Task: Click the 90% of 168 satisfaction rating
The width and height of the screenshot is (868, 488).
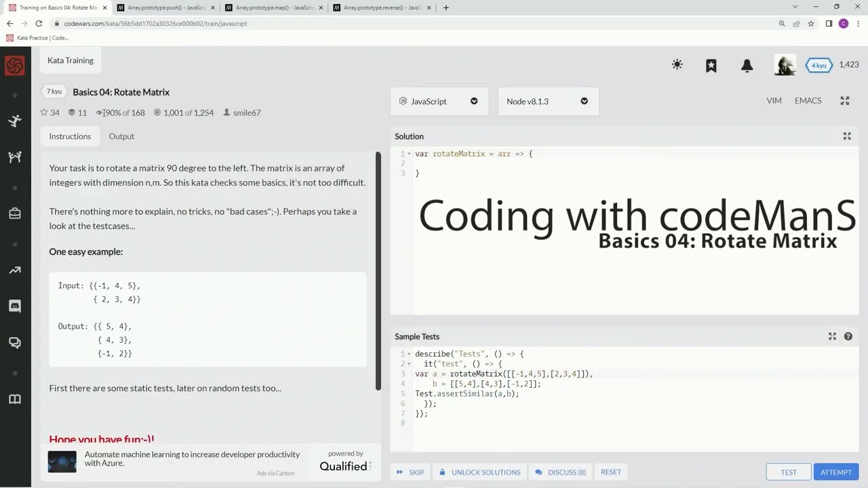Action: (121, 113)
